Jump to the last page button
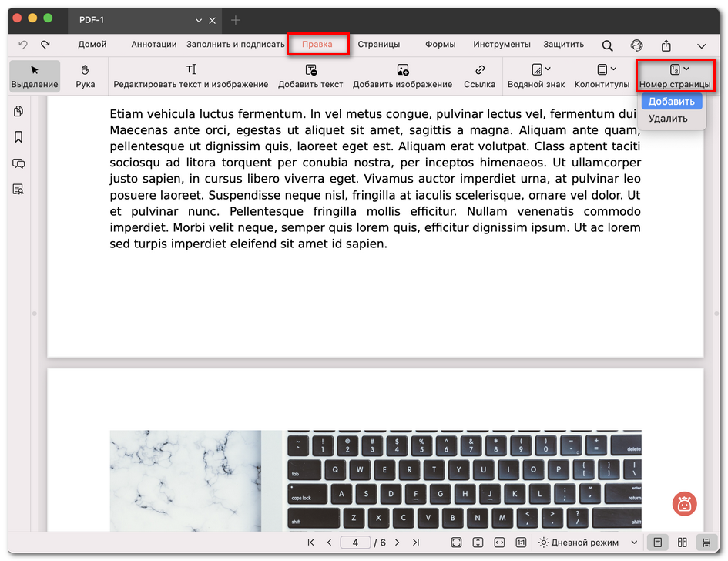 click(x=416, y=543)
